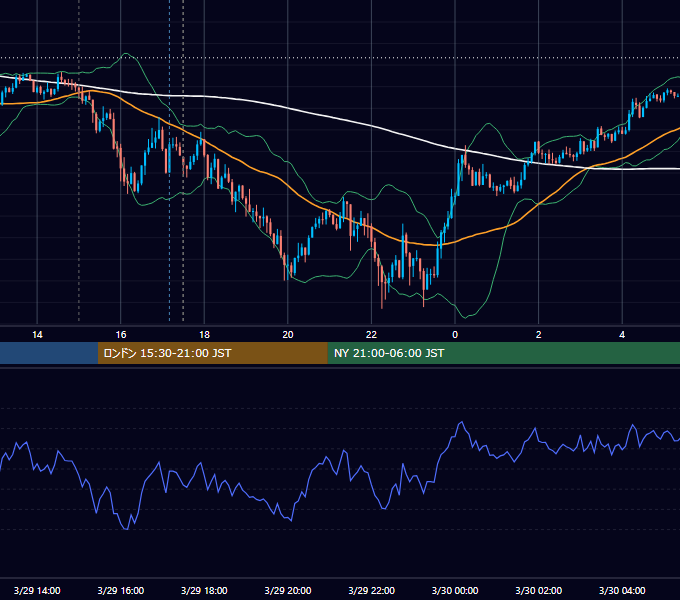Click the 3/29 14:00 date label
The width and height of the screenshot is (680, 600).
(x=37, y=590)
